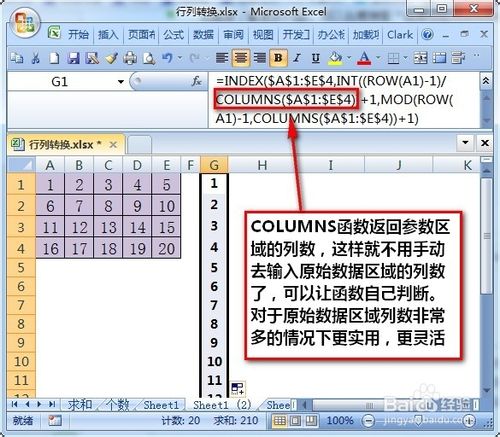Open Excel Help question mark
Screen dimensions: 500x437
click(x=427, y=34)
